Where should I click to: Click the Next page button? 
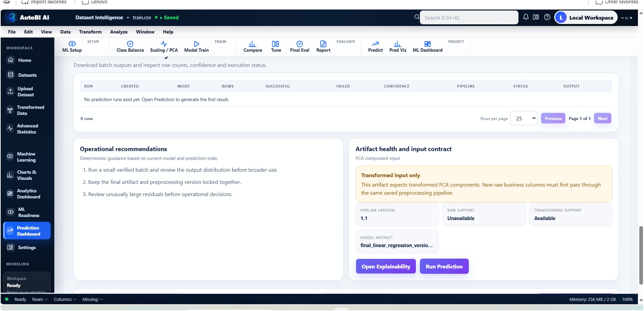pos(602,118)
